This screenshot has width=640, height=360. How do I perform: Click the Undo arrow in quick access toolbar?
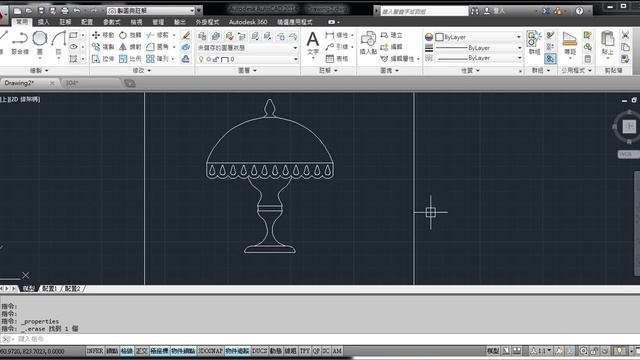point(76,11)
